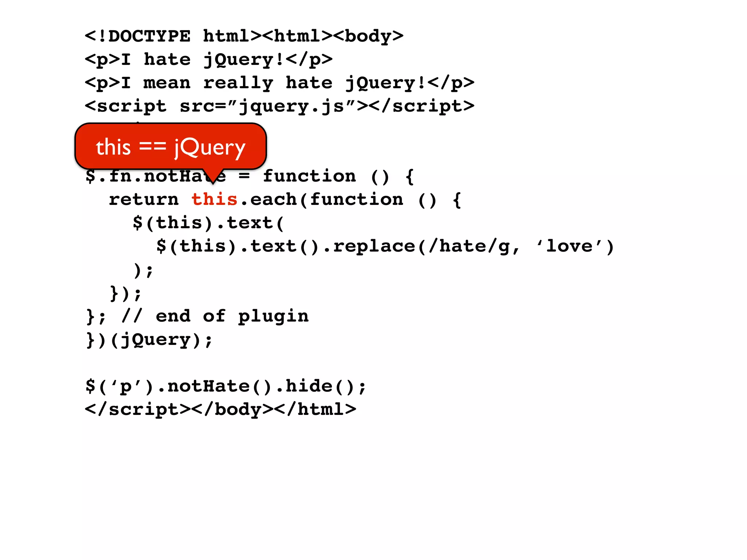Click '.notHate()' in the call chain

coord(214,386)
